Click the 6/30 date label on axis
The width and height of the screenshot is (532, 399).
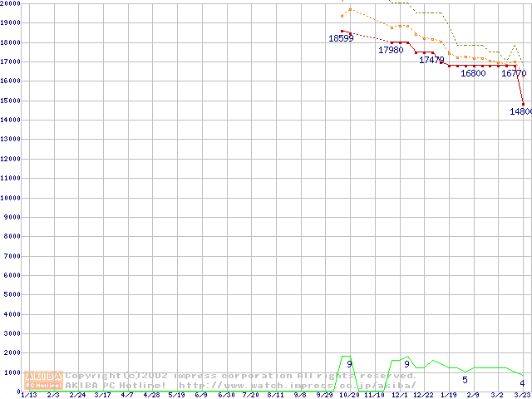tap(226, 394)
